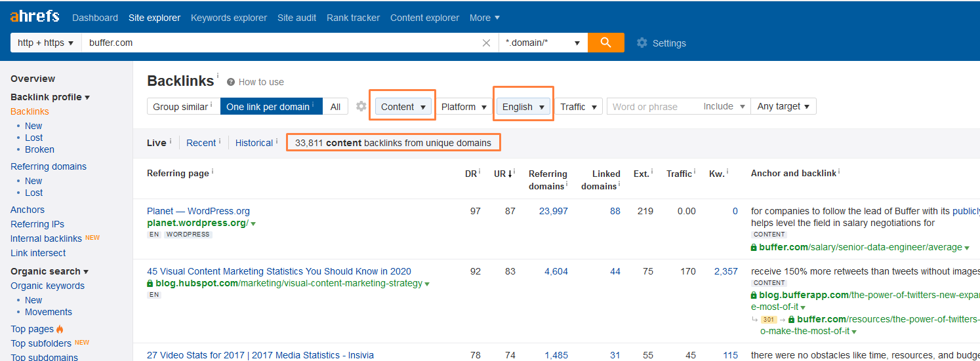Click the orange search magnifier button
980x361 pixels.
605,43
